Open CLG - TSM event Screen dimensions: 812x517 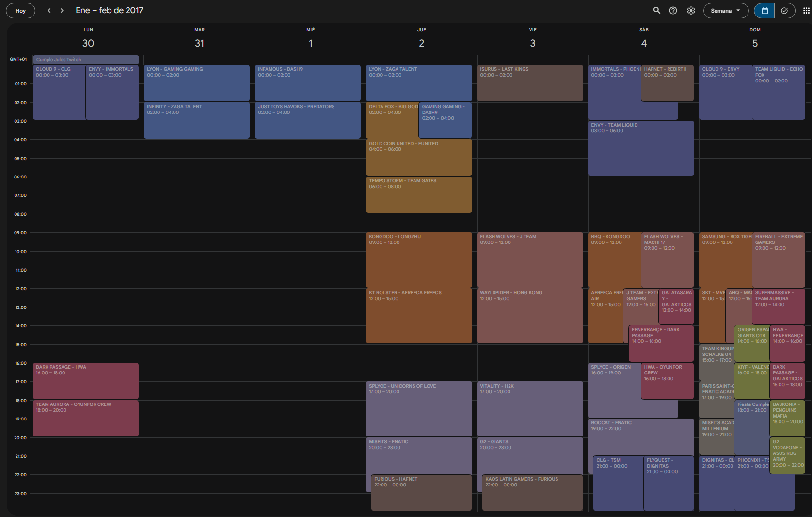pos(618,483)
